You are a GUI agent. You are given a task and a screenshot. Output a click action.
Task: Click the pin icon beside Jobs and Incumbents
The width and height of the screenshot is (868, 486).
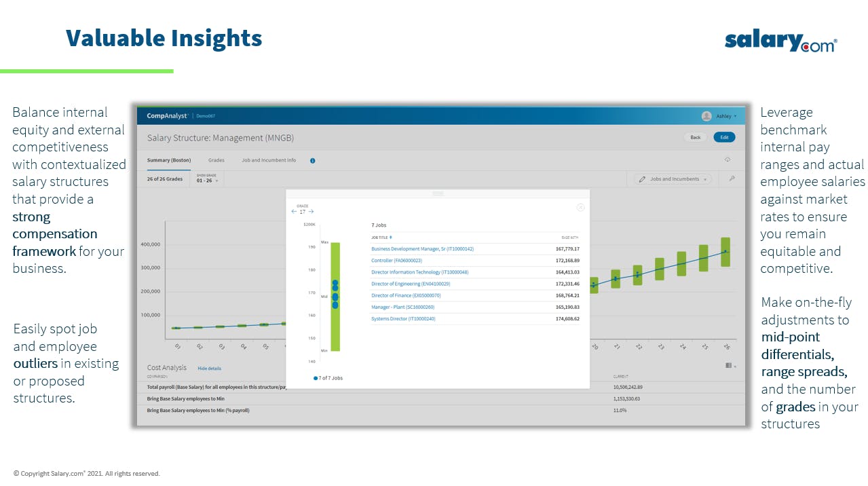click(x=732, y=179)
